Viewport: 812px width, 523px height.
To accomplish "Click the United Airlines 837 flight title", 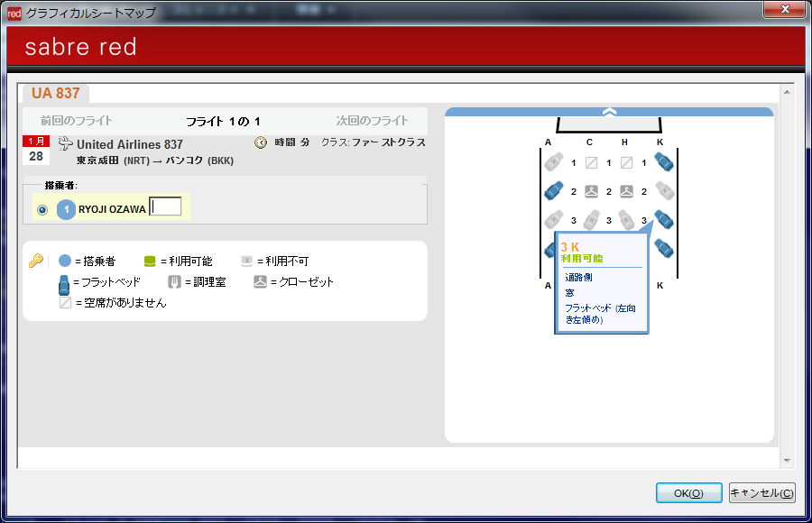I will pyautogui.click(x=129, y=144).
